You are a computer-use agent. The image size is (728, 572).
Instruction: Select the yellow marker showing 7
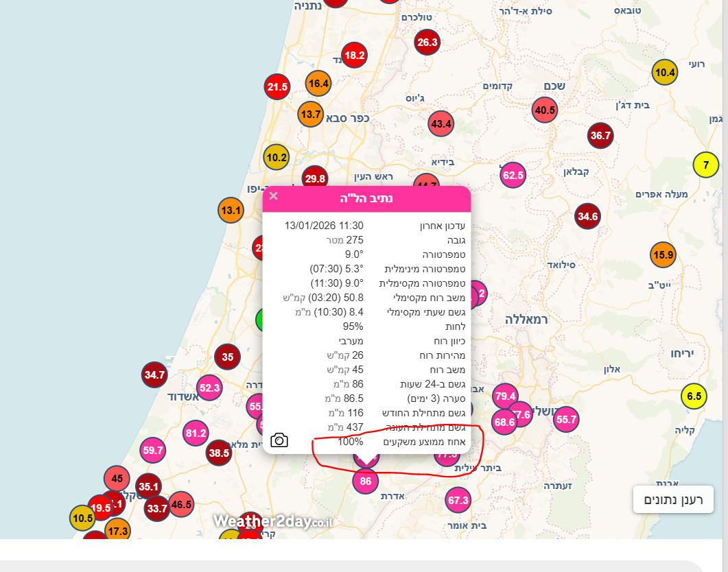705,165
